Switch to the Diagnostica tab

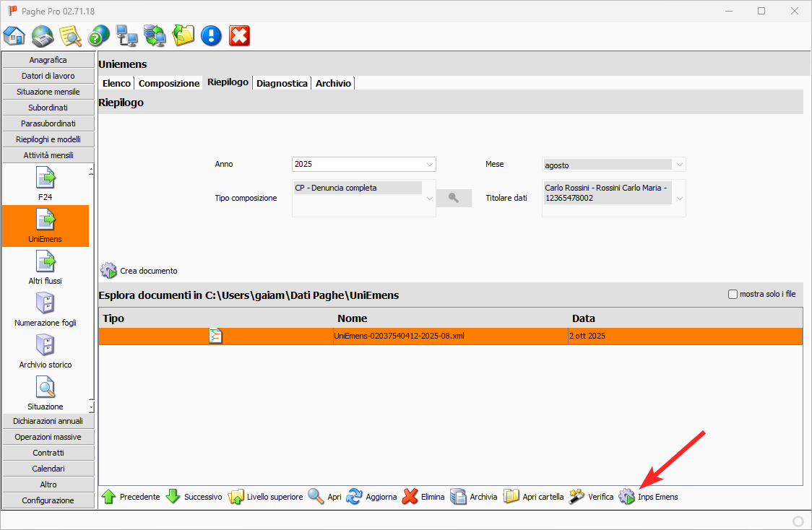(x=282, y=83)
